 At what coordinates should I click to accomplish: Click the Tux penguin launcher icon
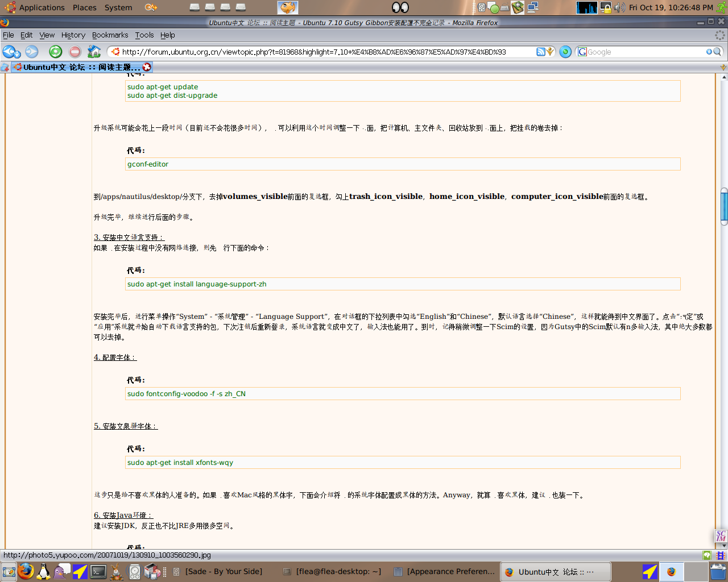43,571
